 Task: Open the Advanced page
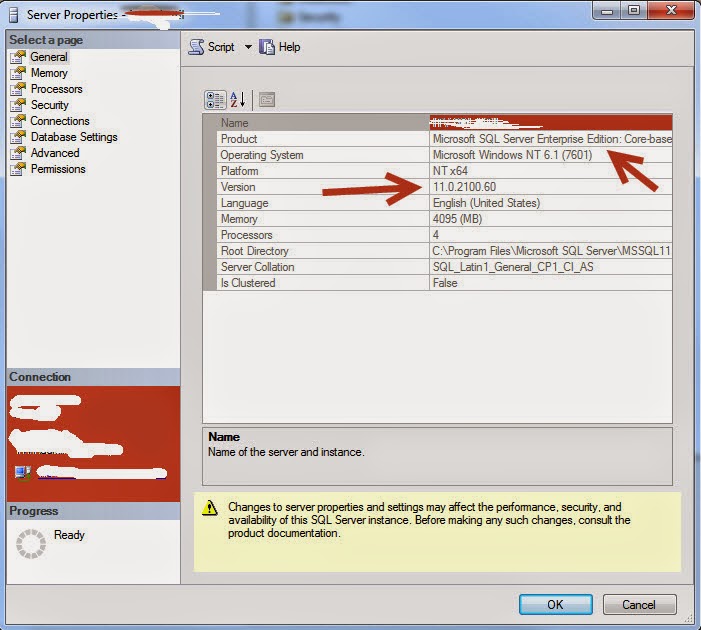[x=55, y=153]
